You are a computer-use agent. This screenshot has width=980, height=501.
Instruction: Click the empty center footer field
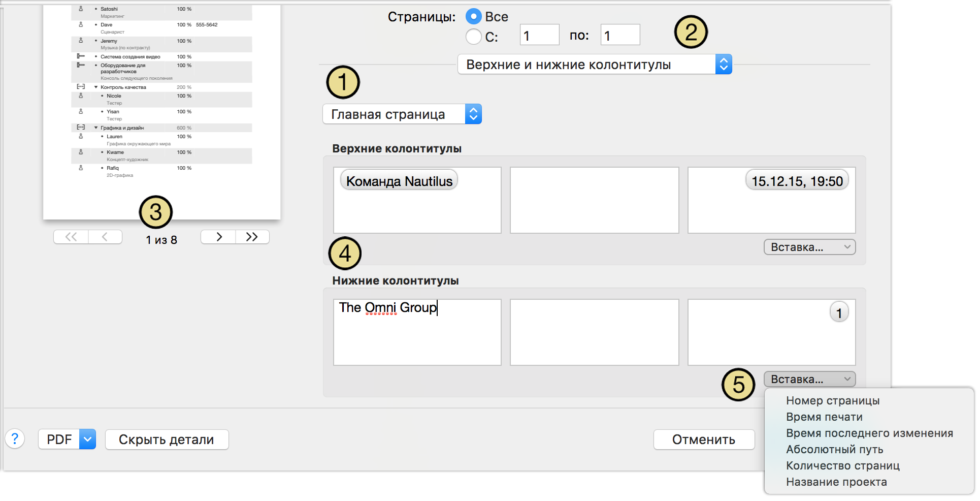coord(594,332)
